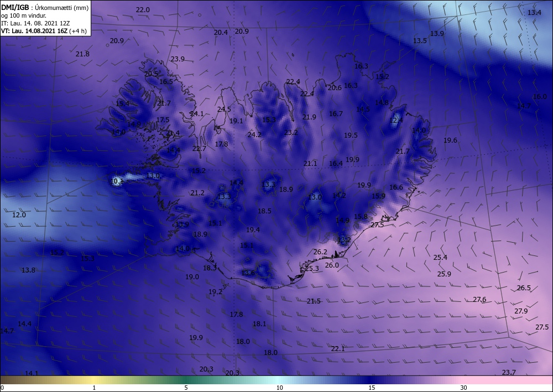Image resolution: width=553 pixels, height=392 pixels.
Task: Click the map value 18.3
Action: pos(210,268)
